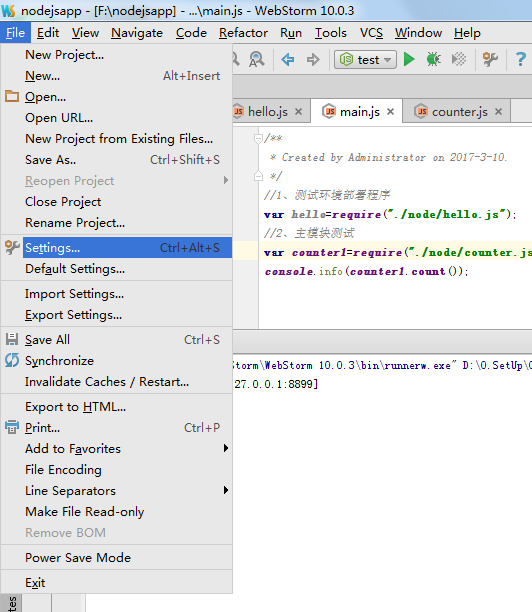
Task: Click the Debug bug icon
Action: pyautogui.click(x=433, y=59)
